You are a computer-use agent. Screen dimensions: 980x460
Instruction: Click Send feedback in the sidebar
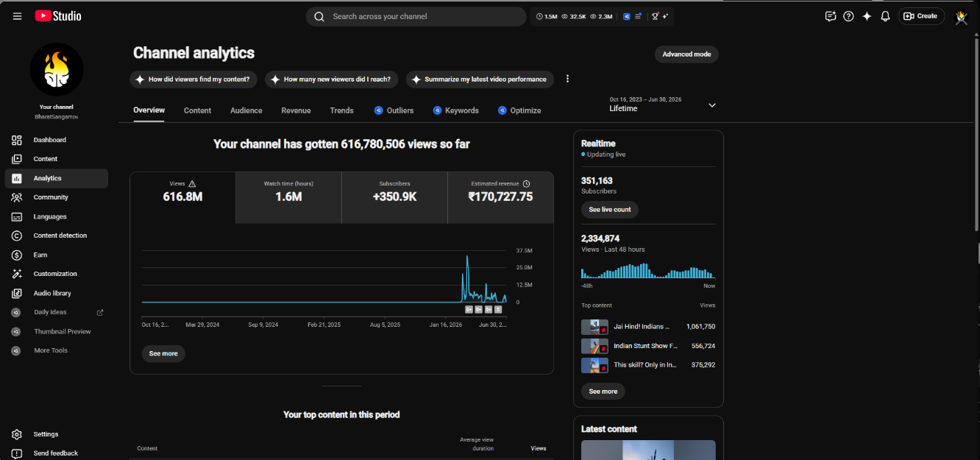[57, 453]
